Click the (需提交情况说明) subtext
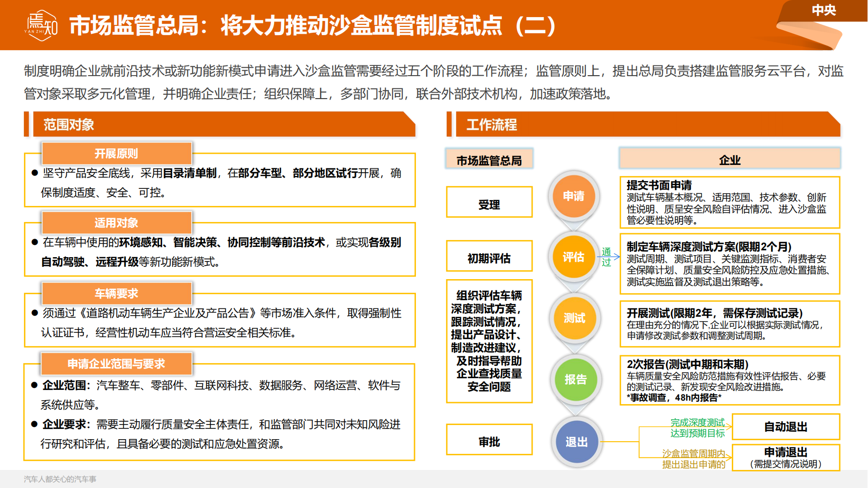This screenshot has height=488, width=868. (x=786, y=464)
